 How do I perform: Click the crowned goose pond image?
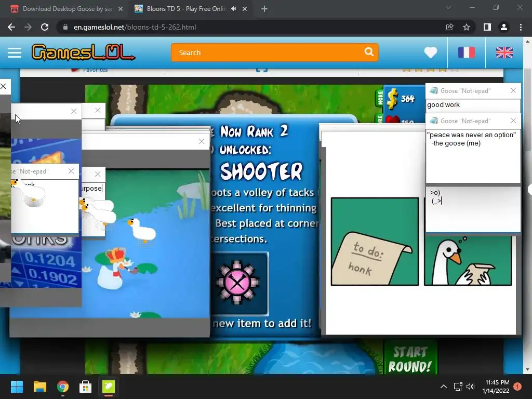click(x=146, y=243)
